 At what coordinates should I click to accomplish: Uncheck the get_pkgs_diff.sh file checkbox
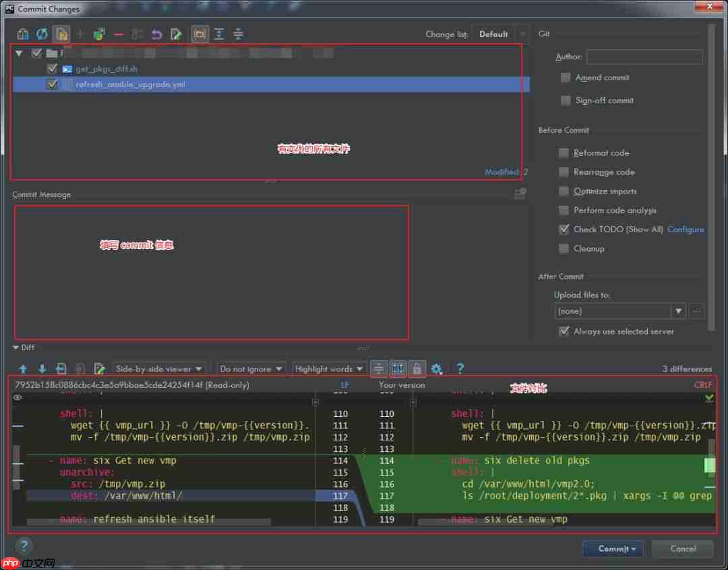(53, 68)
